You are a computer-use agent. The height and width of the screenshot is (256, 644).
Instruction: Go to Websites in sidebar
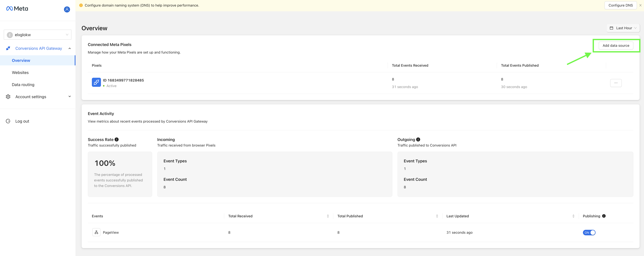(x=20, y=73)
